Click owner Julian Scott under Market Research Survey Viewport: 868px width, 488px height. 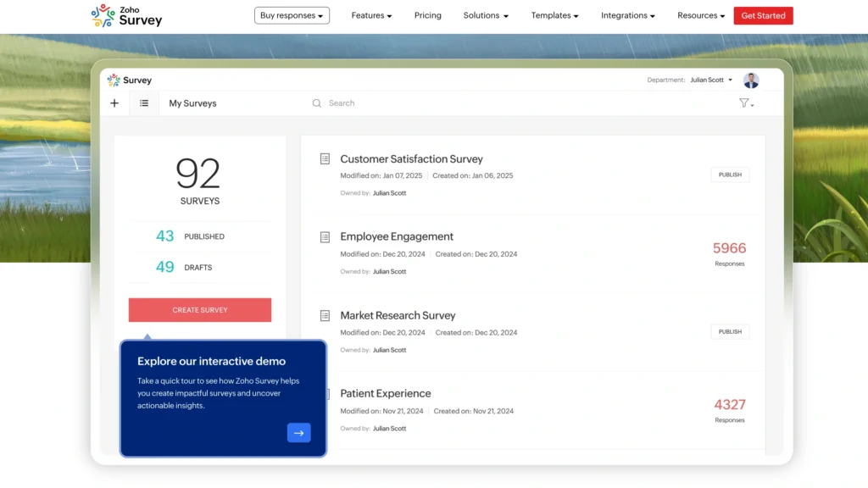389,350
